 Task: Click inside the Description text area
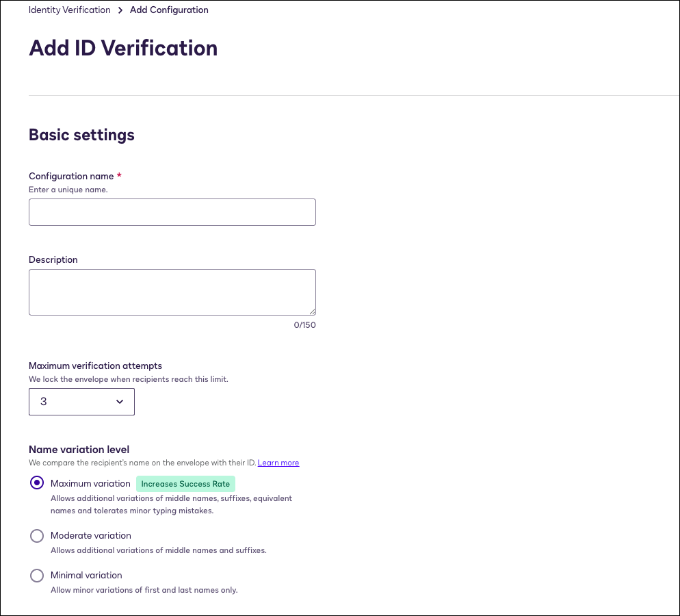point(172,292)
